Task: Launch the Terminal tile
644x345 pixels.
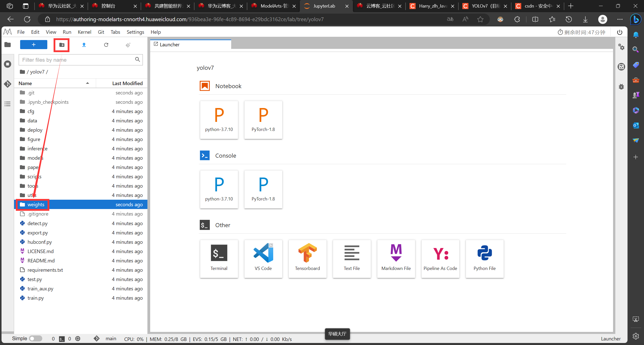Action: pos(219,259)
